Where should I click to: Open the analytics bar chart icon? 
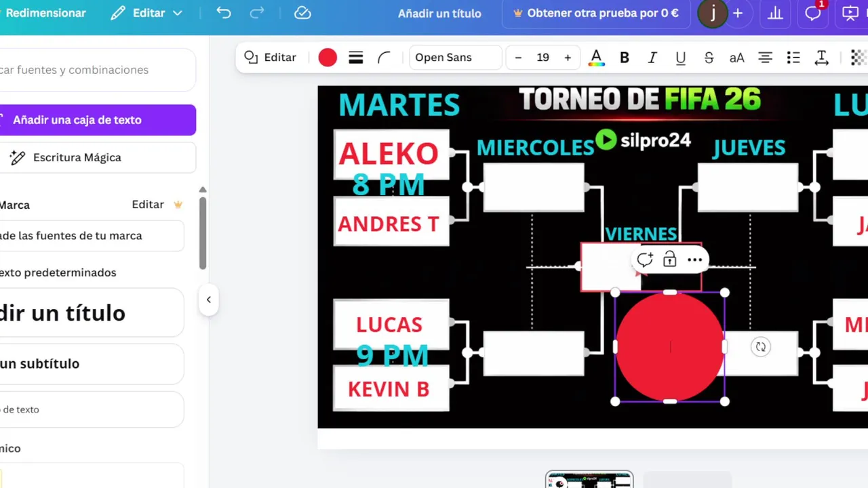(775, 13)
